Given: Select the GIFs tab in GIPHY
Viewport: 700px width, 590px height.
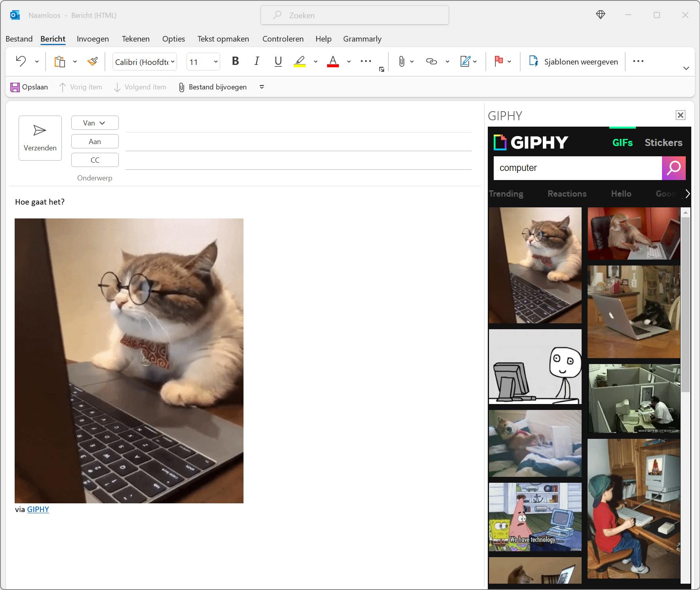Looking at the screenshot, I should 622,142.
